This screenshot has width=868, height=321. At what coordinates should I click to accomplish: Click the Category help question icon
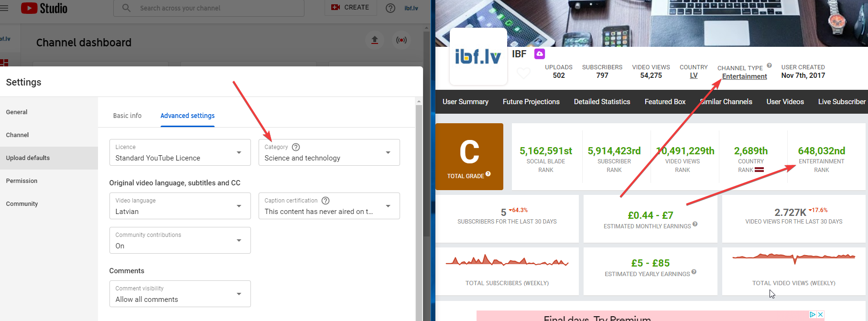coord(296,147)
